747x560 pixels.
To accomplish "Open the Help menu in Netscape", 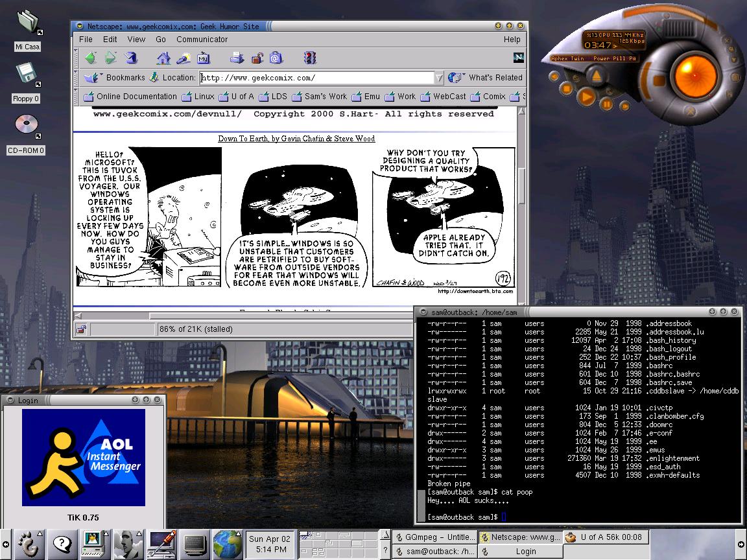I will tap(512, 39).
